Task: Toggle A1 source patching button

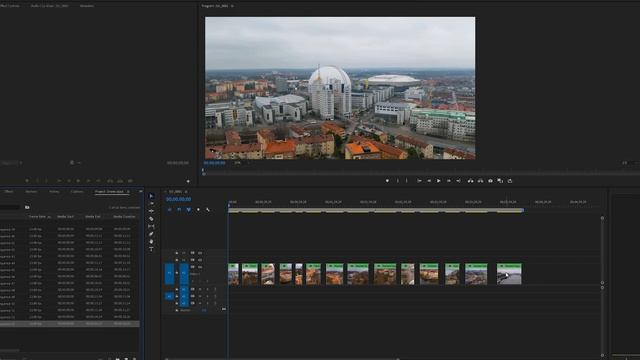Action: 169,296
